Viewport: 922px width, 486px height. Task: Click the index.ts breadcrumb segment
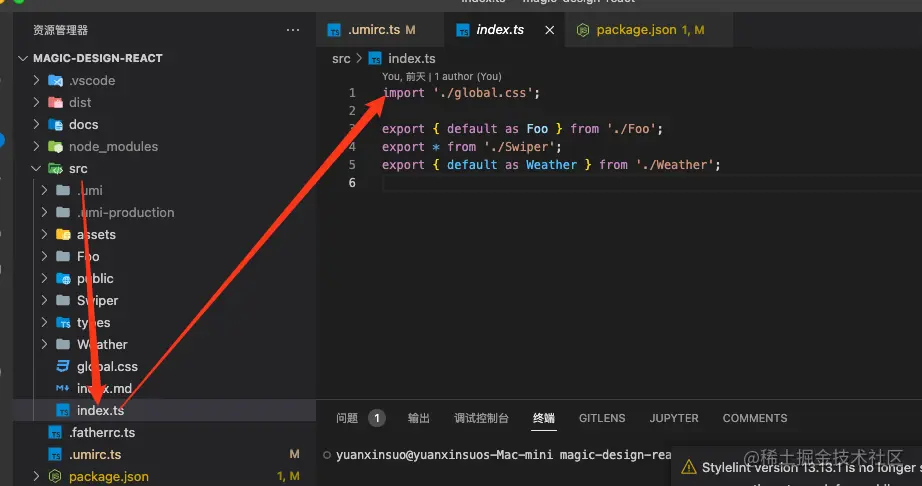pyautogui.click(x=412, y=58)
